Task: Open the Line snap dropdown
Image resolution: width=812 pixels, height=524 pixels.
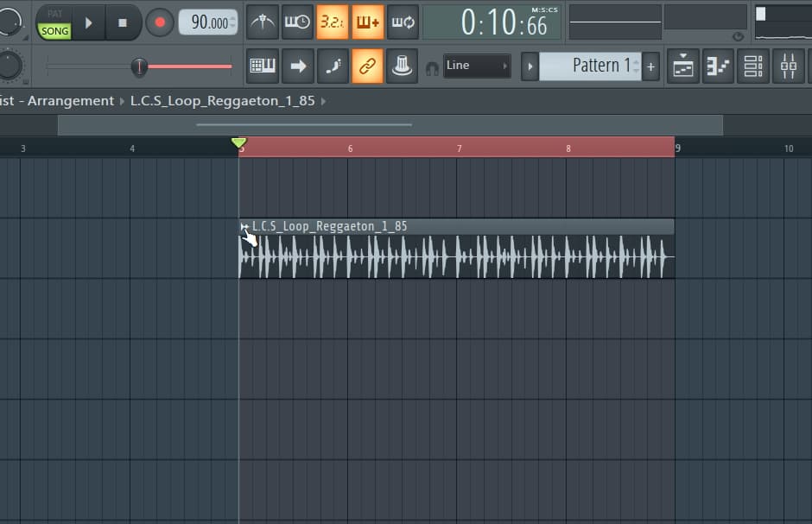Action: (x=477, y=66)
